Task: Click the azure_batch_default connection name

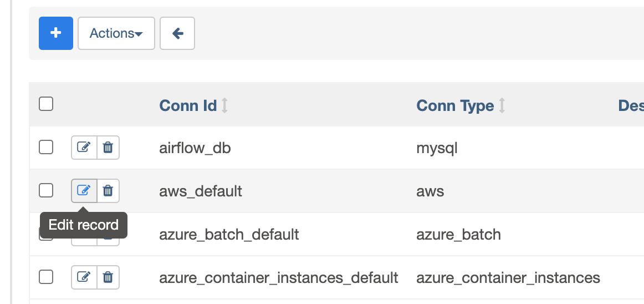Action: tap(229, 235)
